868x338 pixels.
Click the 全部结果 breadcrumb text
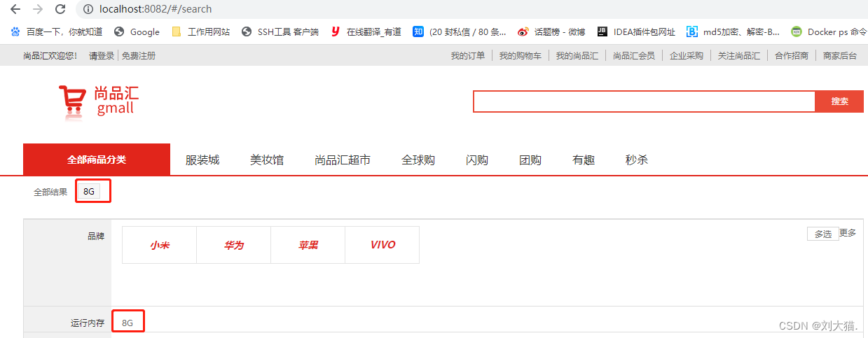click(x=50, y=192)
